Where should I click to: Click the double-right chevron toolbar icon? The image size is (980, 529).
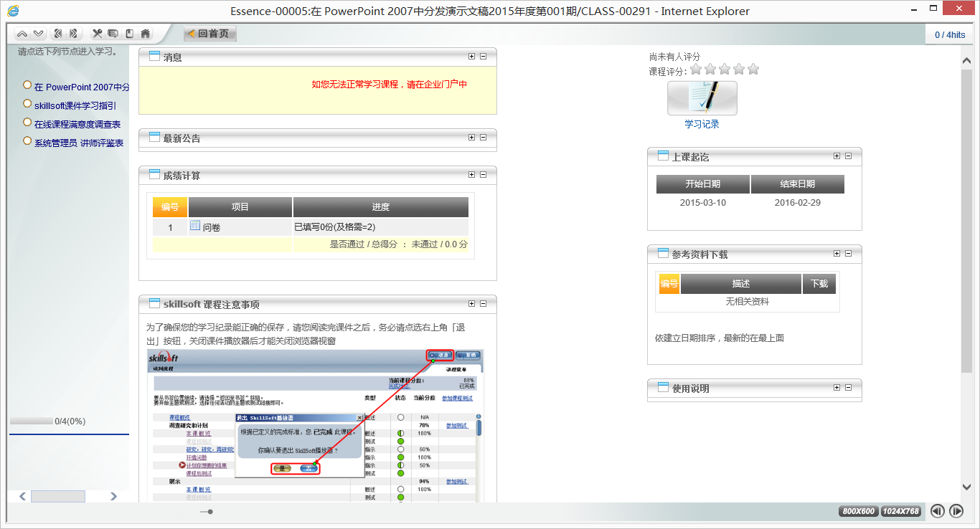(x=73, y=34)
